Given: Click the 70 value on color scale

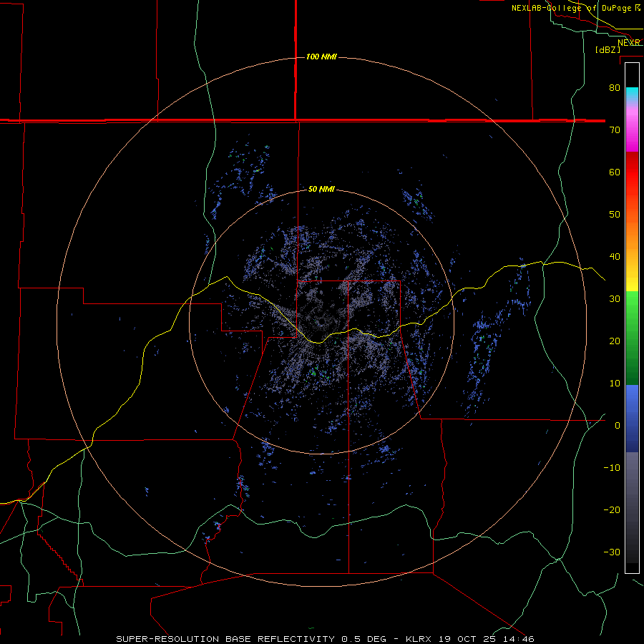Looking at the screenshot, I should pyautogui.click(x=615, y=130).
